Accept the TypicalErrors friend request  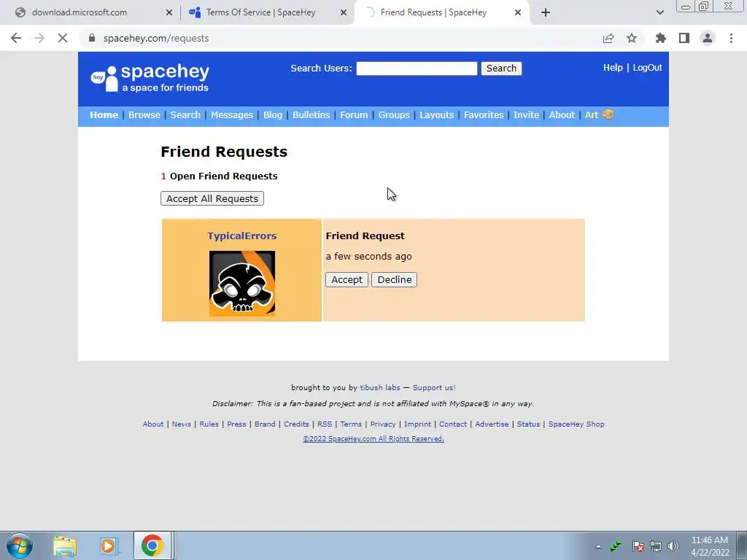(347, 279)
